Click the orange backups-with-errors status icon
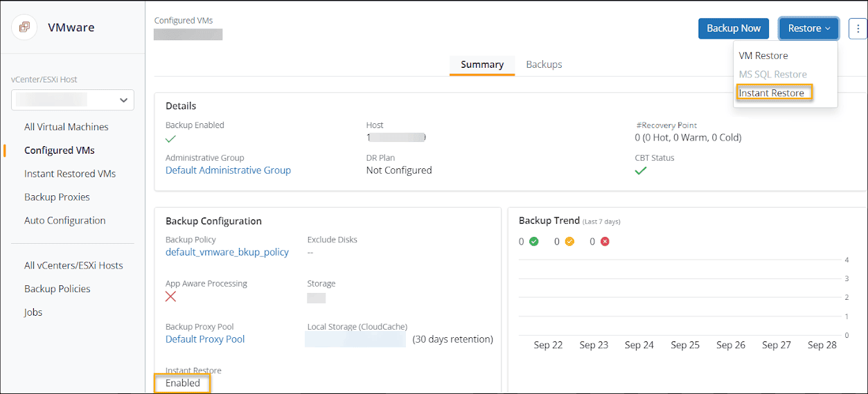Screen dimensions: 868x394 pyautogui.click(x=569, y=242)
